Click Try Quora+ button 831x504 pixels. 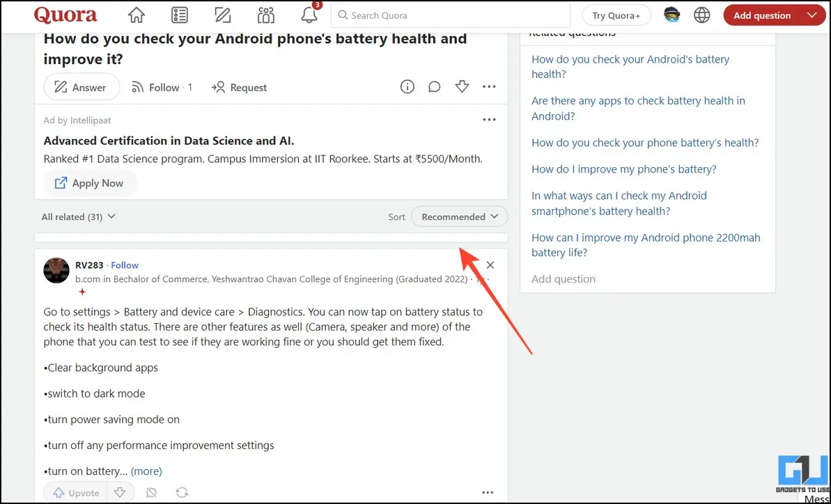point(616,15)
